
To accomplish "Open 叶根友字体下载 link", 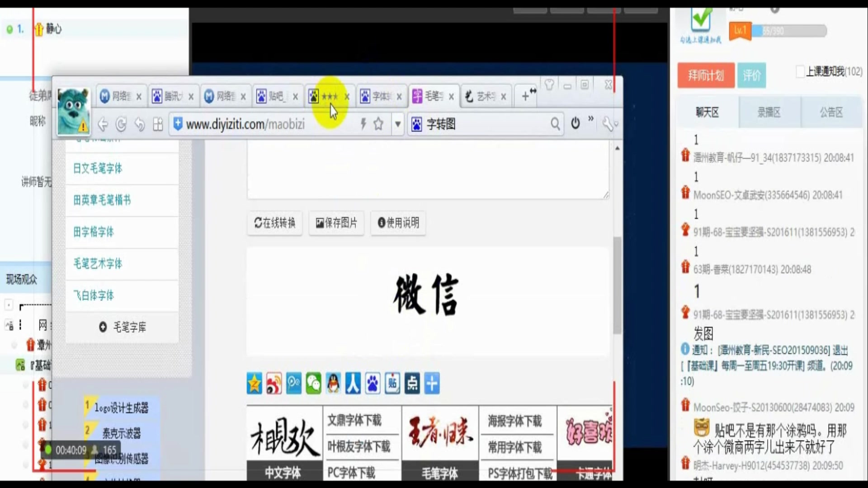I will tap(359, 447).
